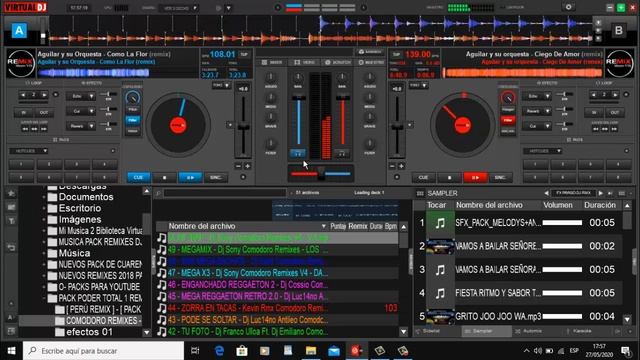Open the HOTCUES pad mode dropdown on deck A

[x=29, y=151]
